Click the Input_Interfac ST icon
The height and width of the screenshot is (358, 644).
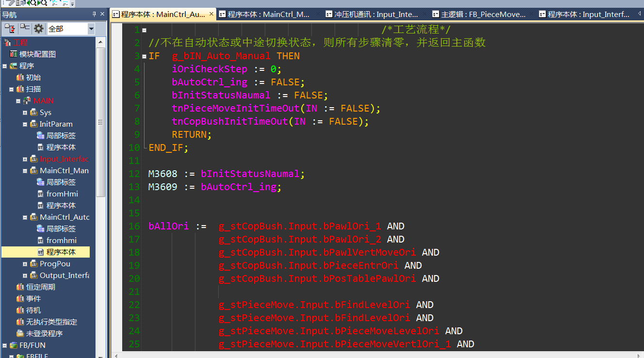(x=33, y=159)
